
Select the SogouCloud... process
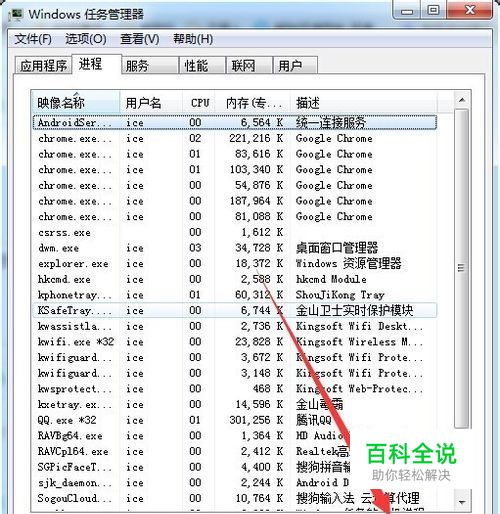tap(235, 499)
